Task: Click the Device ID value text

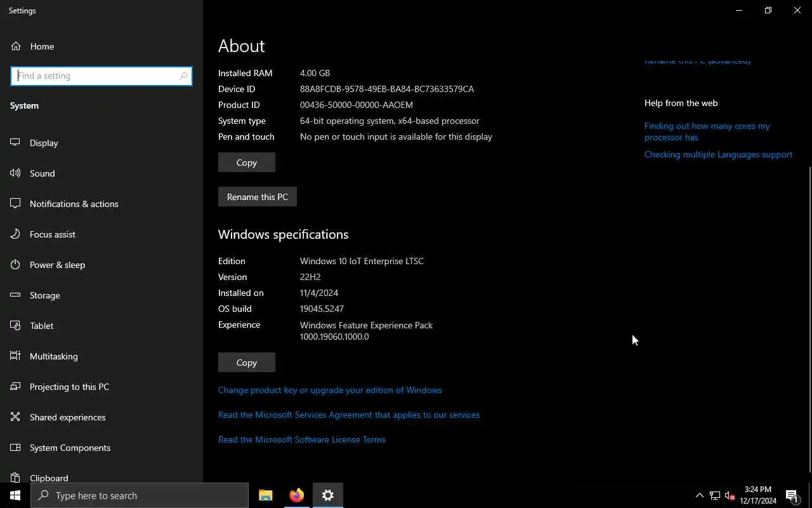Action: 387,89
